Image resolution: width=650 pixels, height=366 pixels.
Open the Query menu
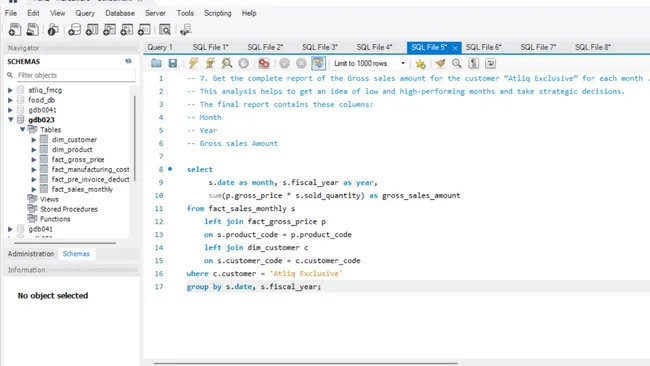tap(85, 13)
